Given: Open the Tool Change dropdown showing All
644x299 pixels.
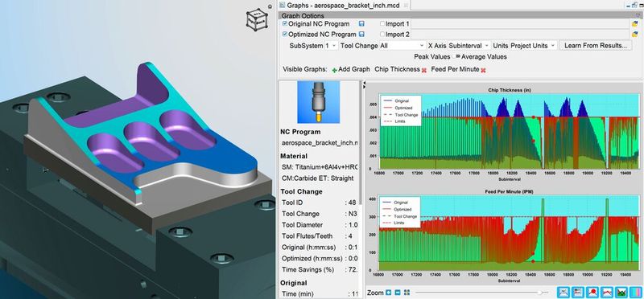Looking at the screenshot, I should 402,46.
